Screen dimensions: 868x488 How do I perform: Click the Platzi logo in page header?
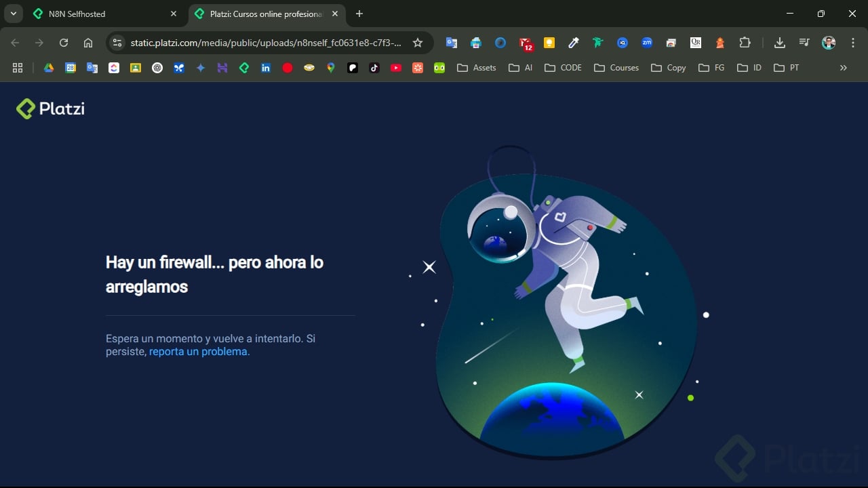51,108
